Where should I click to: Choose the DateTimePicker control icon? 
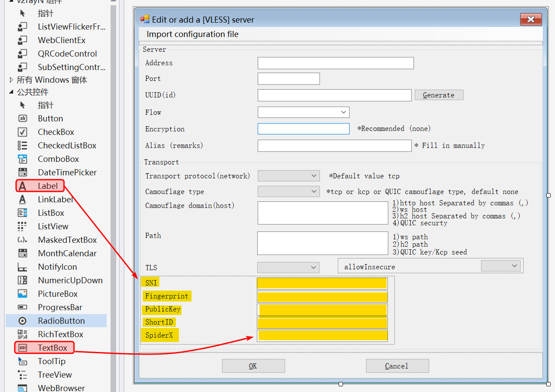[23, 172]
